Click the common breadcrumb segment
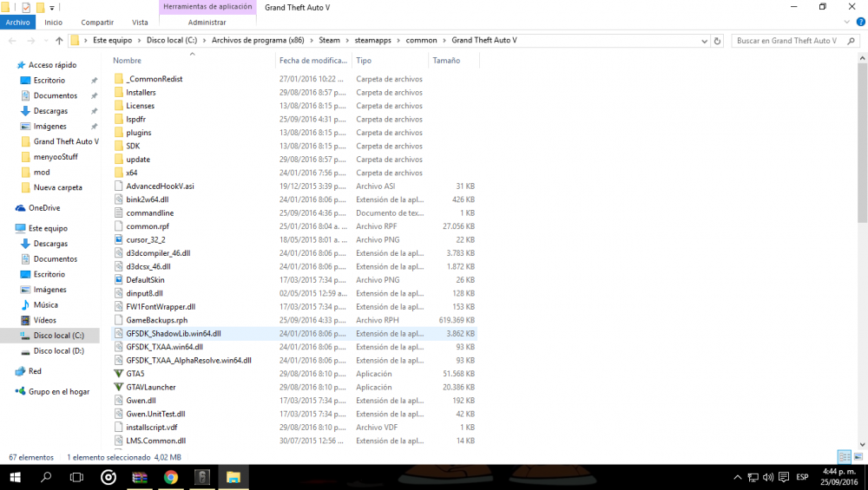868x490 pixels. coord(421,41)
